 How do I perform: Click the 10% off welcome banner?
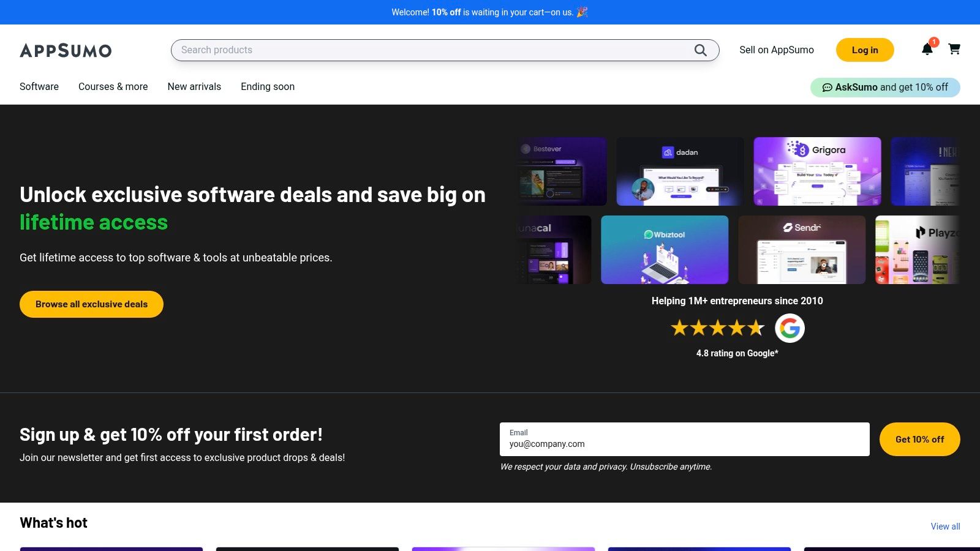tap(490, 12)
